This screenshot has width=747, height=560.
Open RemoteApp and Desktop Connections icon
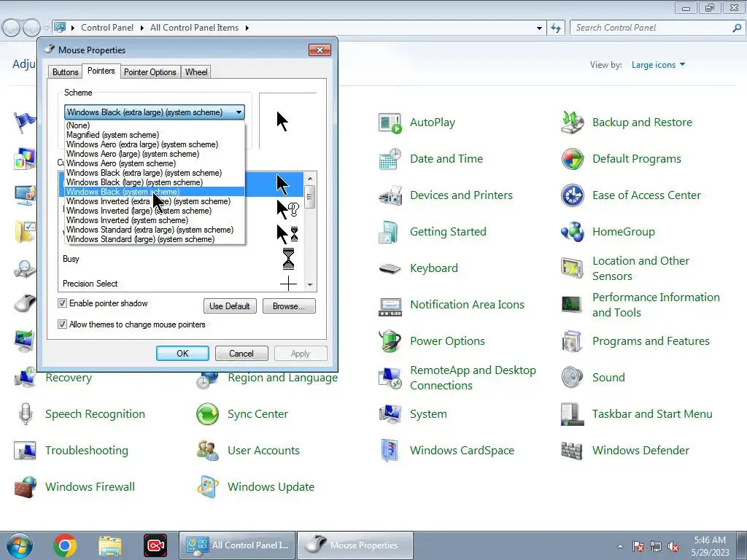[x=390, y=378]
